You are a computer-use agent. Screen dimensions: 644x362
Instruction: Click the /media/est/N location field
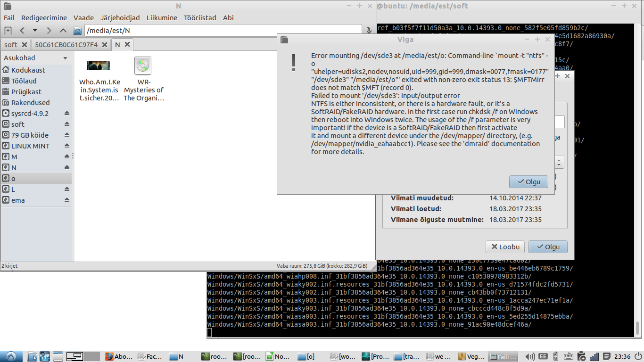pos(223,31)
